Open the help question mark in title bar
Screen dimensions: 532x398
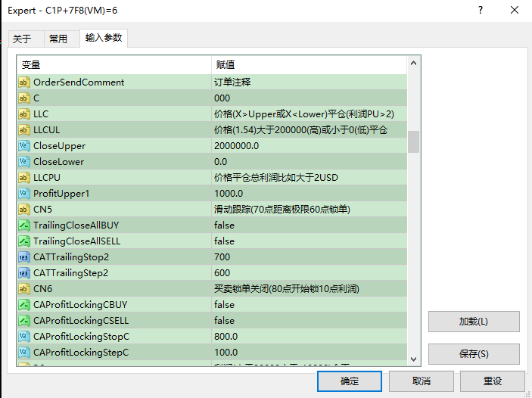[x=481, y=10]
